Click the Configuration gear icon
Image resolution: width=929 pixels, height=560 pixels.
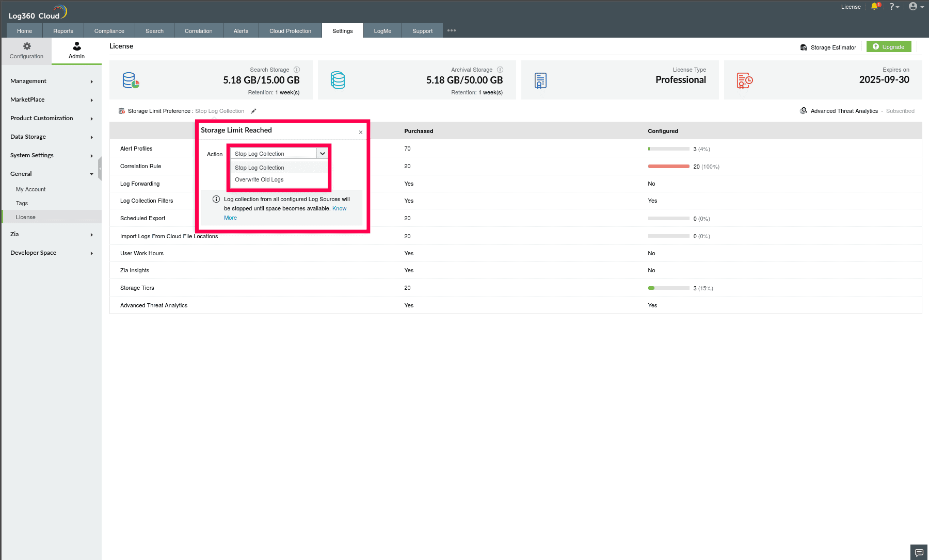pos(27,46)
